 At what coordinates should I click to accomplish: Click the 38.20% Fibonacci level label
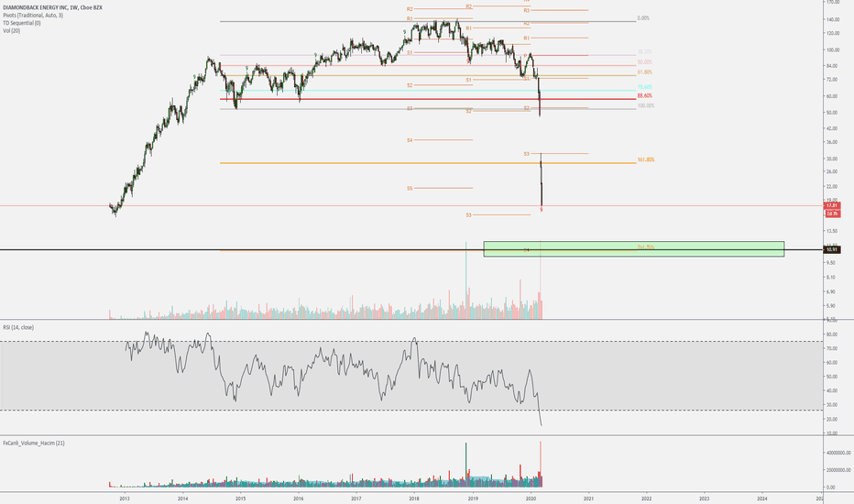pyautogui.click(x=645, y=53)
